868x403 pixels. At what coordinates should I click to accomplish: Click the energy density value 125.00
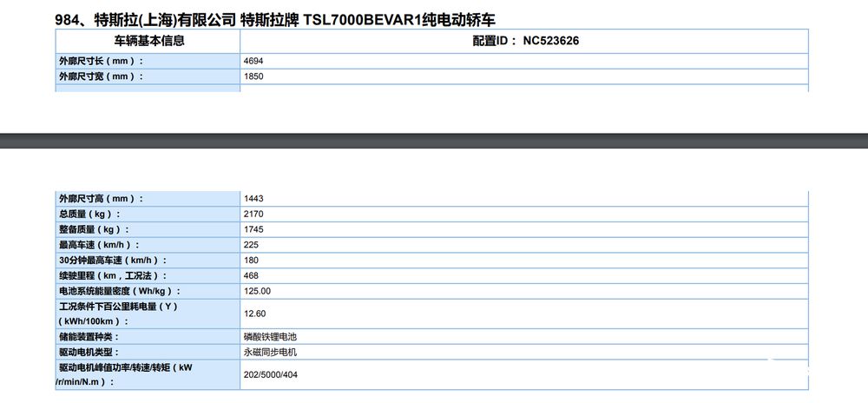(x=258, y=291)
